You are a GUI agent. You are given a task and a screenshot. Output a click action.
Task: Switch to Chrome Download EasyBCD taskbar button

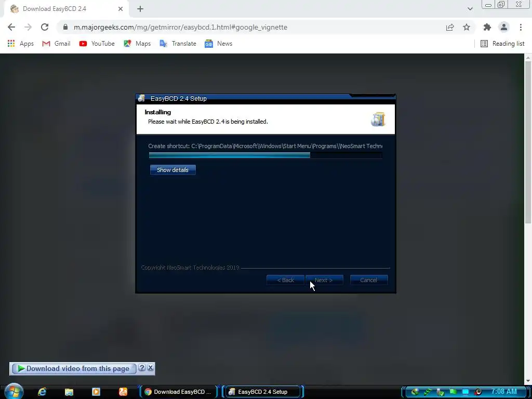point(179,392)
